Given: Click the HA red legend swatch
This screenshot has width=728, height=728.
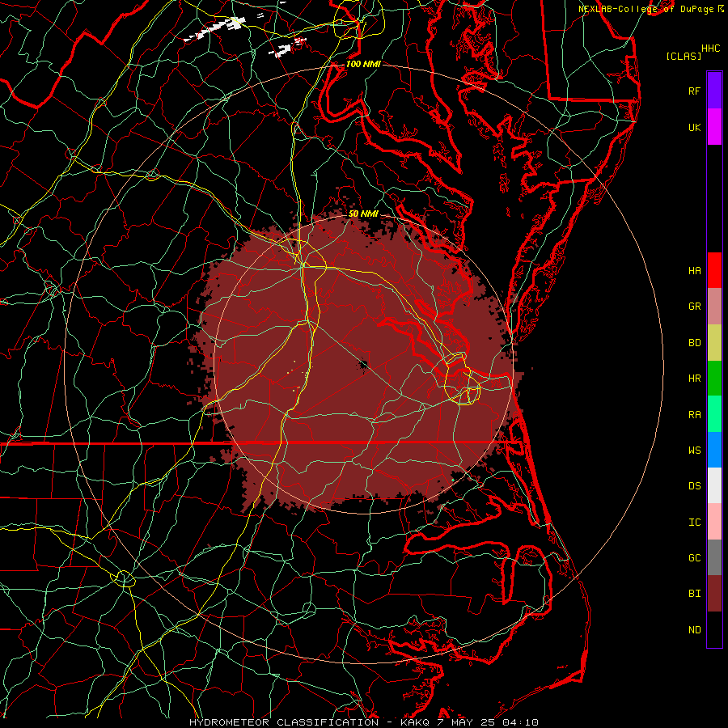Looking at the screenshot, I should tap(714, 270).
